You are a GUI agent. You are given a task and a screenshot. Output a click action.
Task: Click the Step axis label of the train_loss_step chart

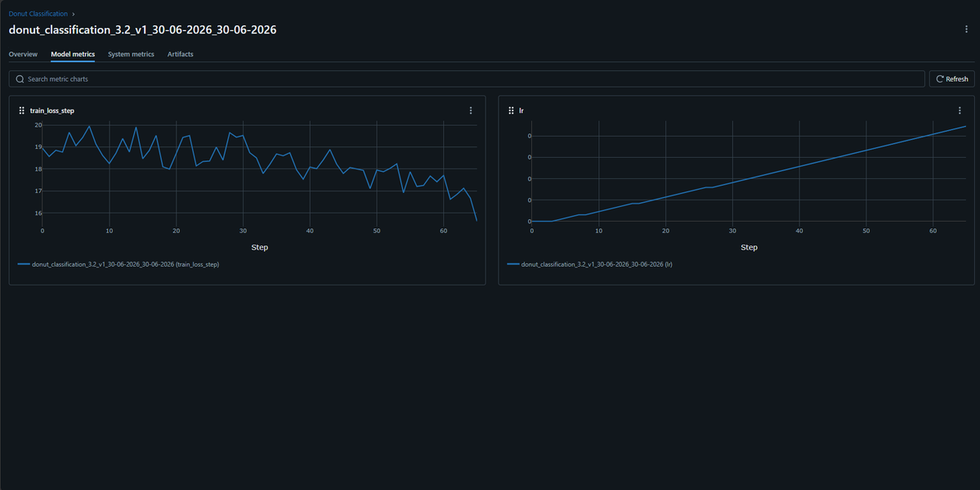pos(259,247)
